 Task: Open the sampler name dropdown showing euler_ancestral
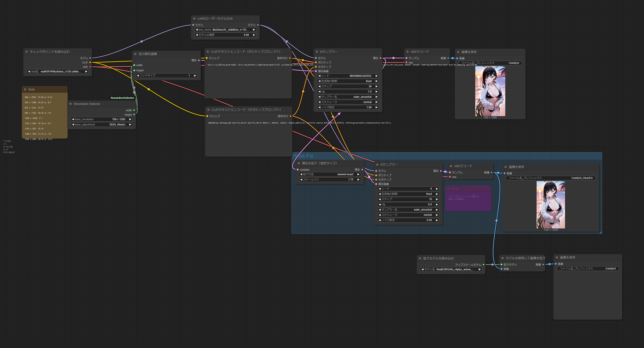[348, 97]
